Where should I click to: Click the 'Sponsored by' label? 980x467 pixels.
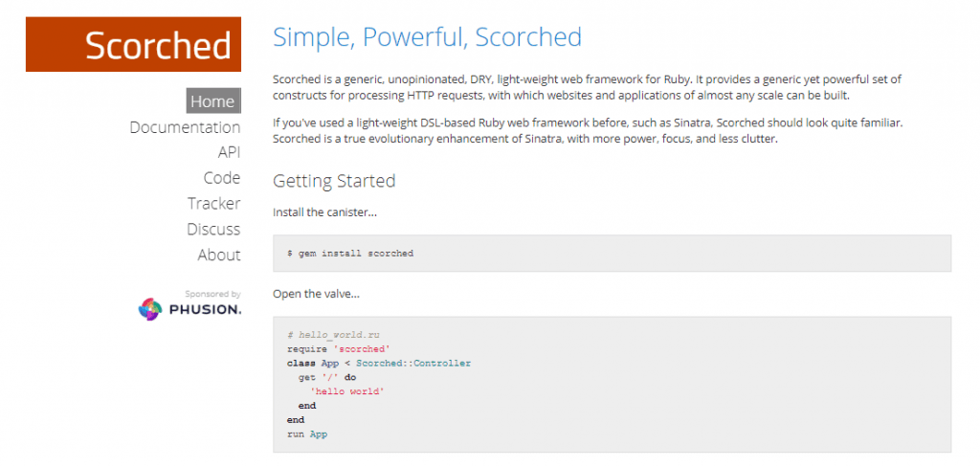click(x=212, y=294)
